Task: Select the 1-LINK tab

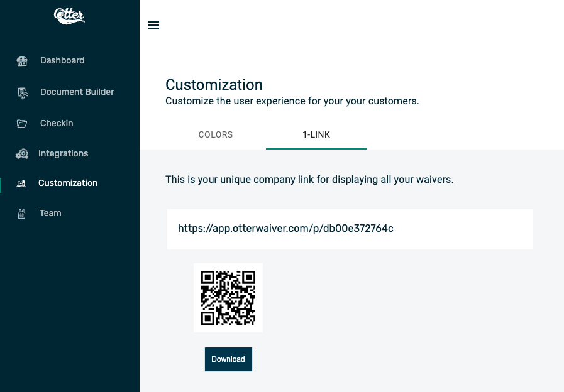Action: click(x=316, y=134)
